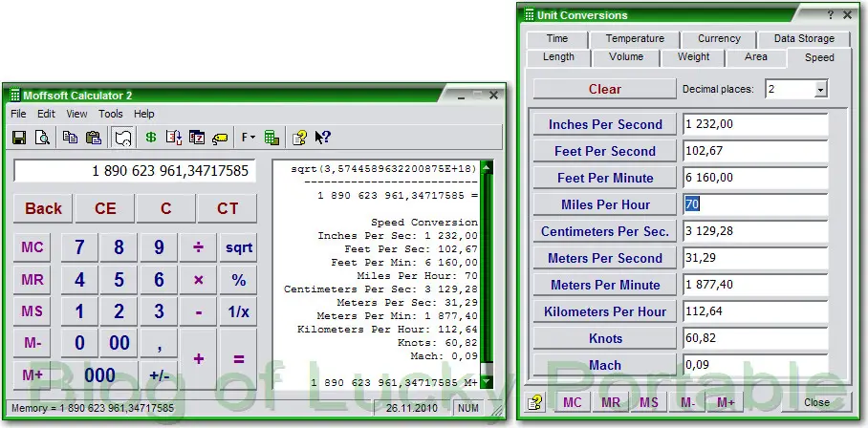Click the division key
This screenshot has height=428, width=868.
pyautogui.click(x=198, y=247)
